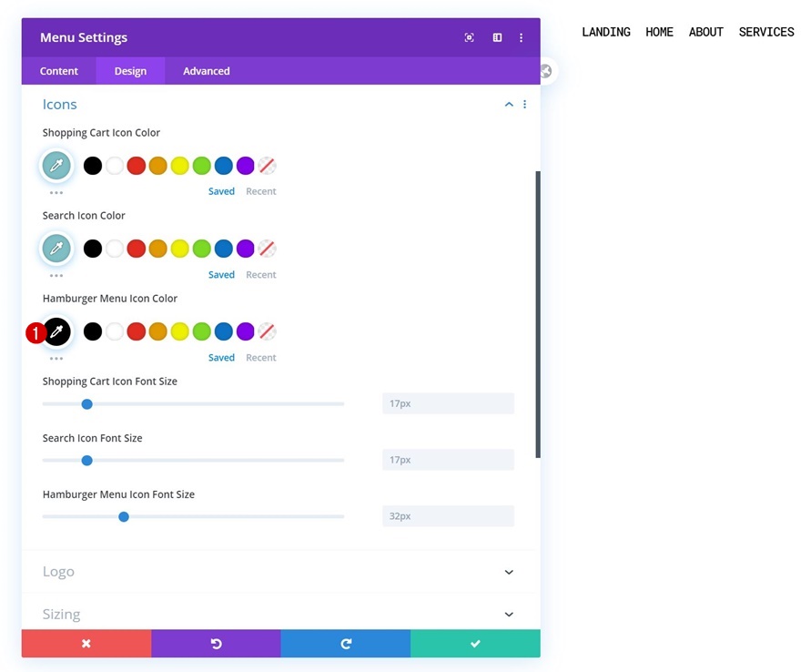Show Recent colors for Shopping Cart Icon Color

[261, 191]
